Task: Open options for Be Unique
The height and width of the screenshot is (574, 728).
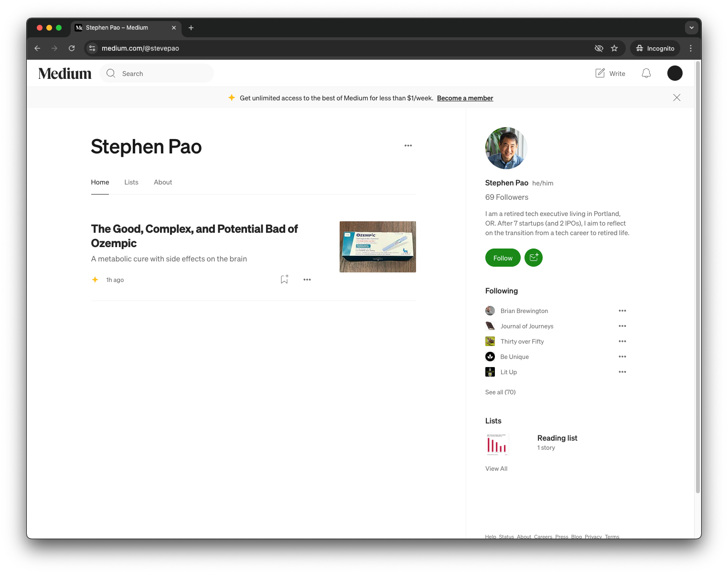Action: 622,357
